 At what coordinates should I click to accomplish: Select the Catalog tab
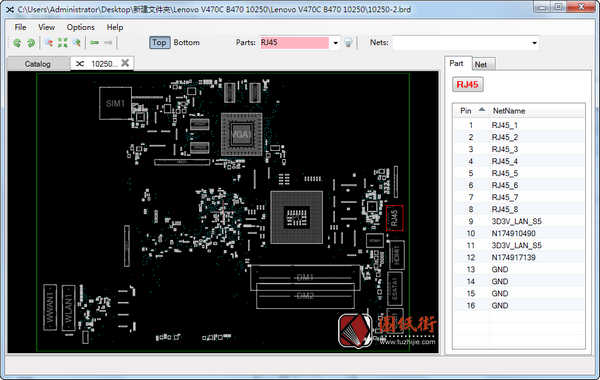[38, 64]
